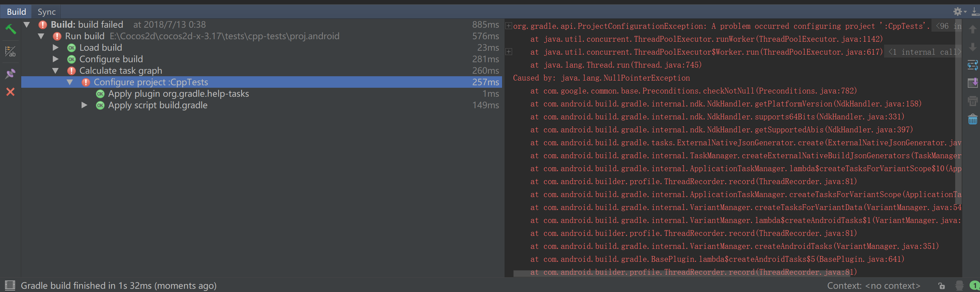Select the Build tab
This screenshot has width=980, height=292.
(17, 12)
